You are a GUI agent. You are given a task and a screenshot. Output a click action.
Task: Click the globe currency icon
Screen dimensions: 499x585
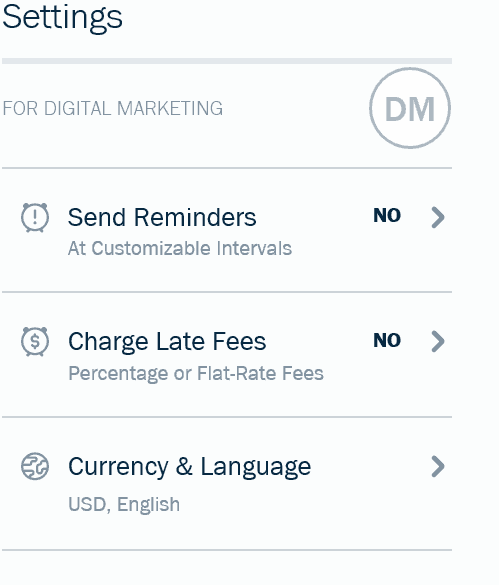point(35,466)
